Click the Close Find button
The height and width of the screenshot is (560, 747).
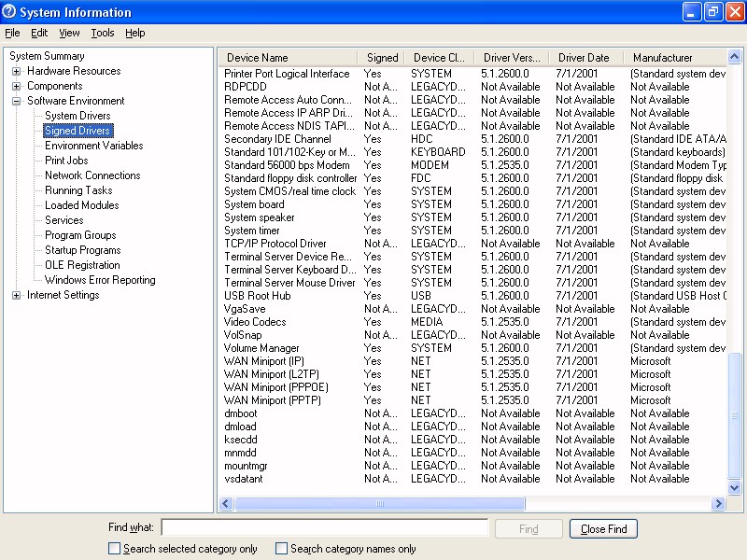click(x=603, y=529)
